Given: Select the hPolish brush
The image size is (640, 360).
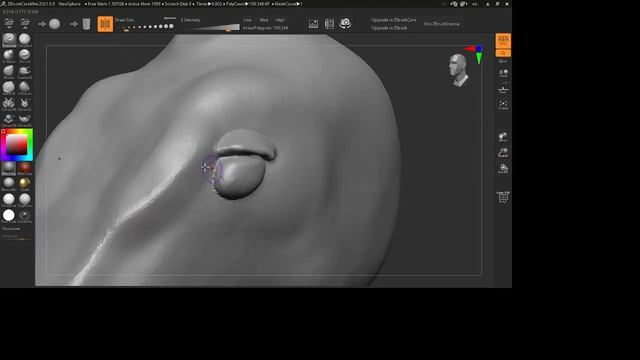Looking at the screenshot, I should 24,88.
